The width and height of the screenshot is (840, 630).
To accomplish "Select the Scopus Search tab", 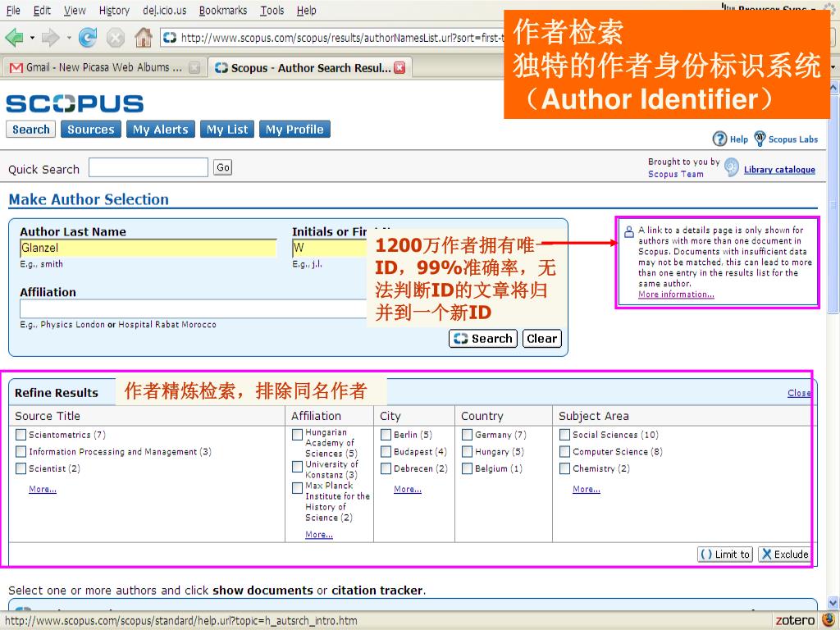I will [30, 130].
